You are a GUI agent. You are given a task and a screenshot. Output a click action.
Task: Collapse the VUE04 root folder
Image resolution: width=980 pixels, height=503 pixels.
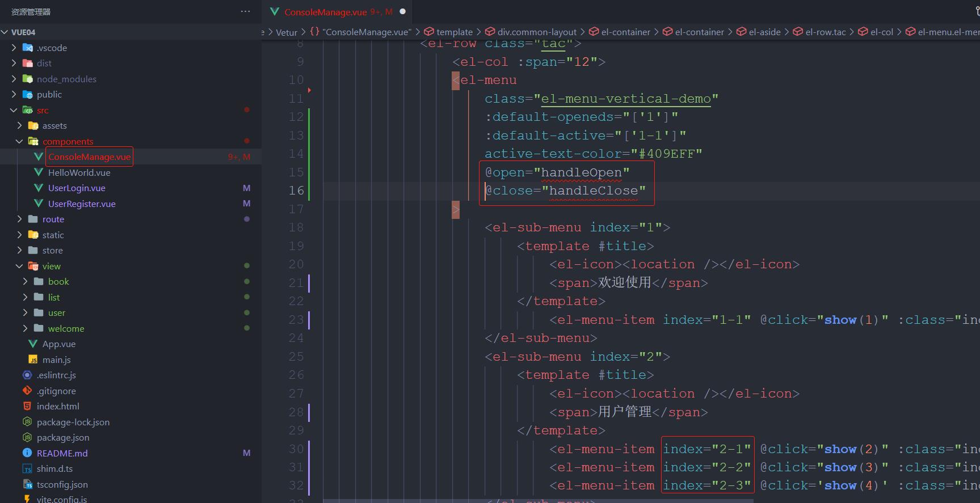point(5,32)
